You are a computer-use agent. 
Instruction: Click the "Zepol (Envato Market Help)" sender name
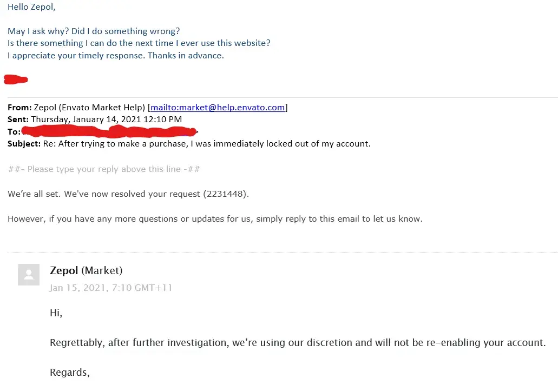tap(90, 108)
